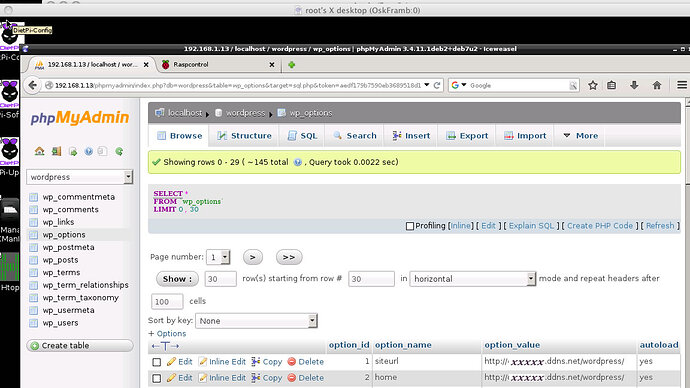Click the SQL documentation icon in sidebar

(x=102, y=151)
